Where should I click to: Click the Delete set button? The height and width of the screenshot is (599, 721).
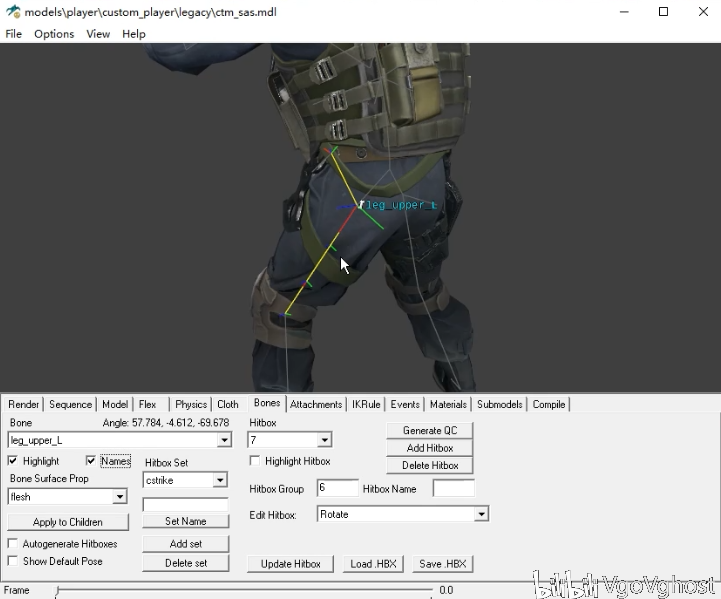click(185, 563)
